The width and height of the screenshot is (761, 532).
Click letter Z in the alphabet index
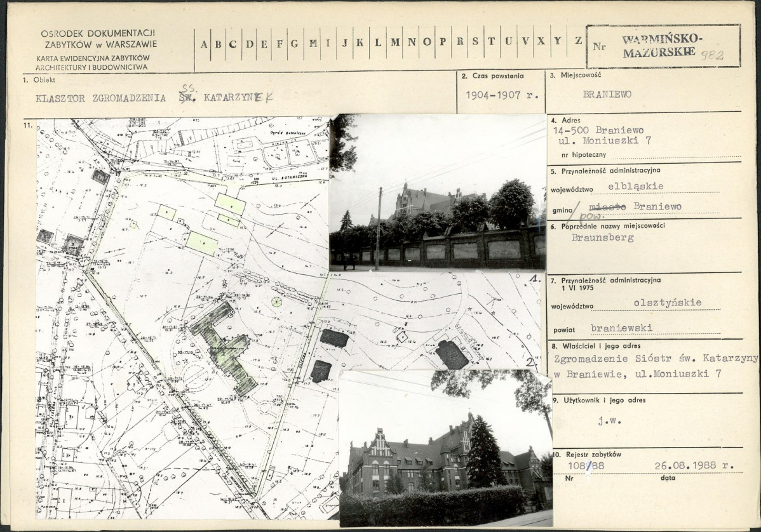tap(578, 41)
